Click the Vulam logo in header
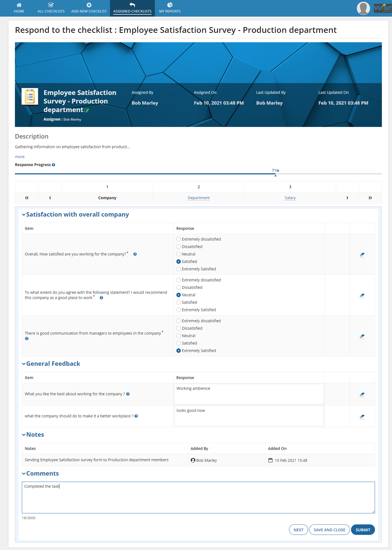This screenshot has height=550, width=392. coord(383,8)
